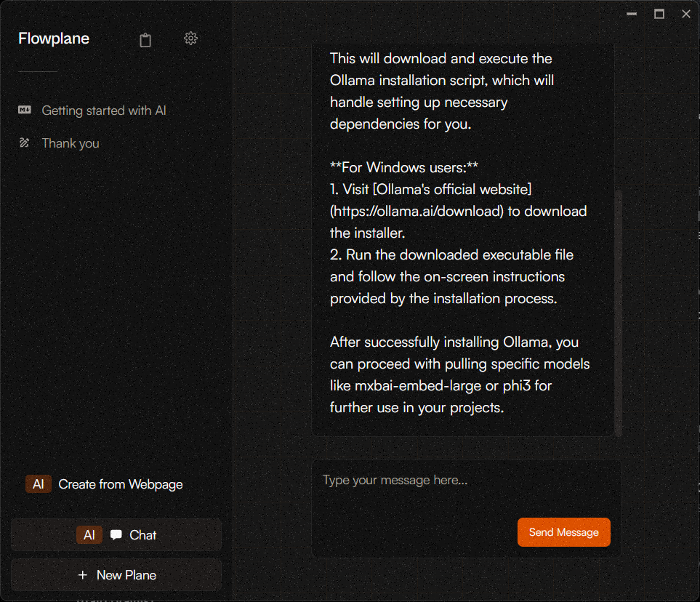Open the "Getting started with AI" plane
700x602 pixels.
click(x=104, y=111)
